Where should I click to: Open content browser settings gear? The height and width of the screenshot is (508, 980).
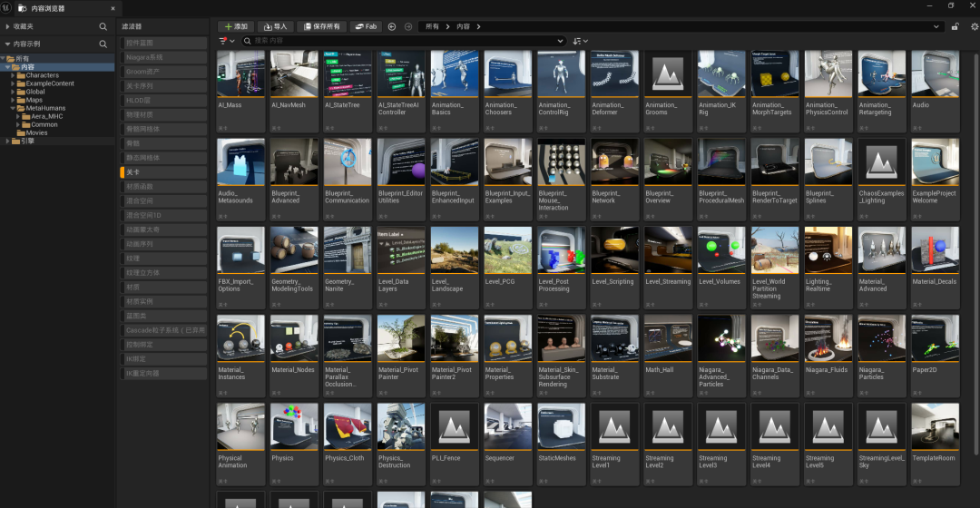975,27
